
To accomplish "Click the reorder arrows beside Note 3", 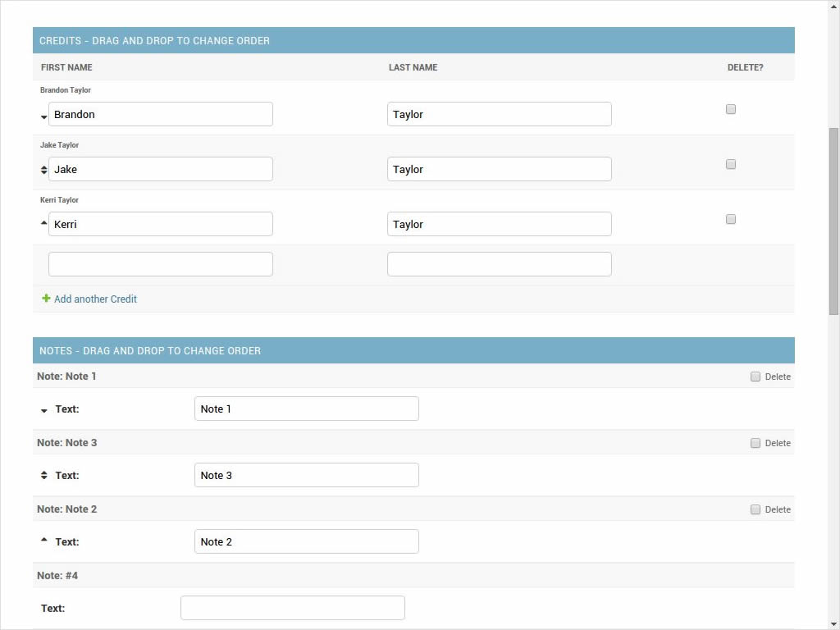I will [x=43, y=475].
